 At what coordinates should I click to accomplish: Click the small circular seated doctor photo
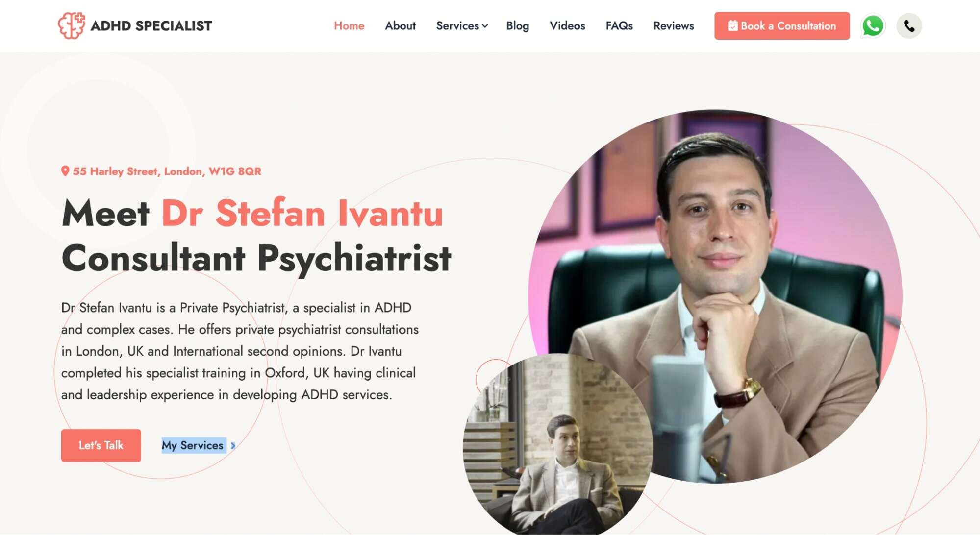(558, 444)
